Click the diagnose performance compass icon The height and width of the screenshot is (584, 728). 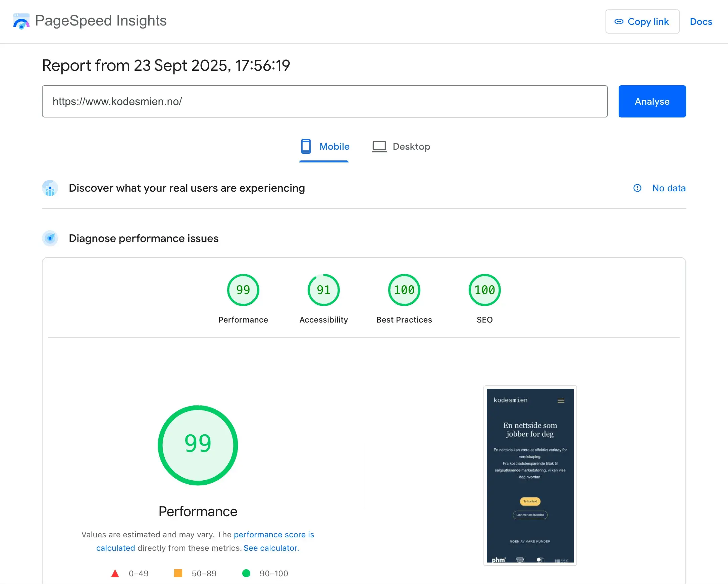[x=50, y=238]
